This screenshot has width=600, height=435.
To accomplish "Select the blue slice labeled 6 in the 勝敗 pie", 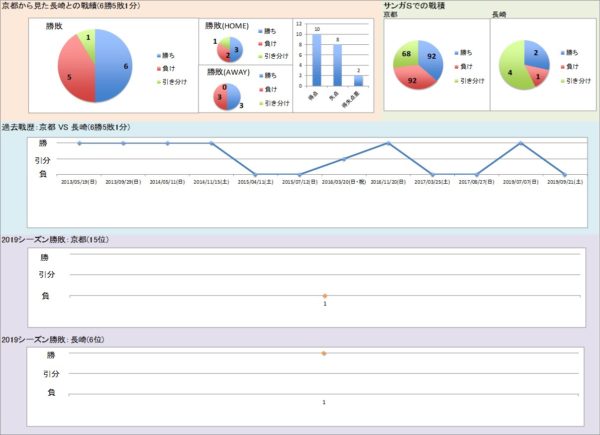I will (x=114, y=66).
